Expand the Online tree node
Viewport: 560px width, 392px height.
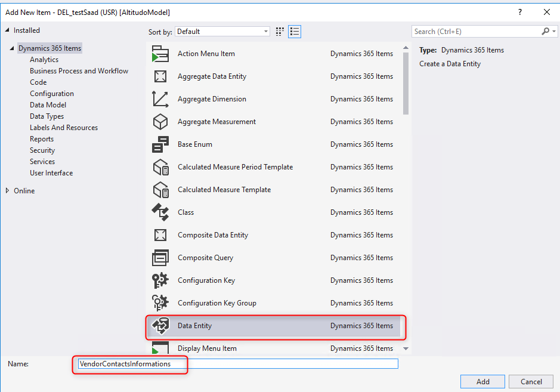tap(8, 191)
